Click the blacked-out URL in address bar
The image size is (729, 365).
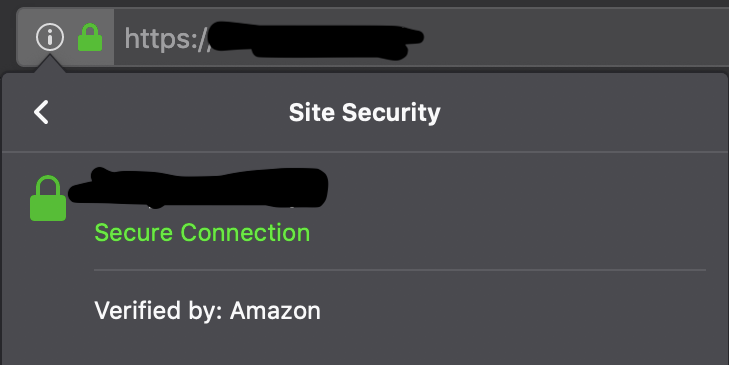315,40
